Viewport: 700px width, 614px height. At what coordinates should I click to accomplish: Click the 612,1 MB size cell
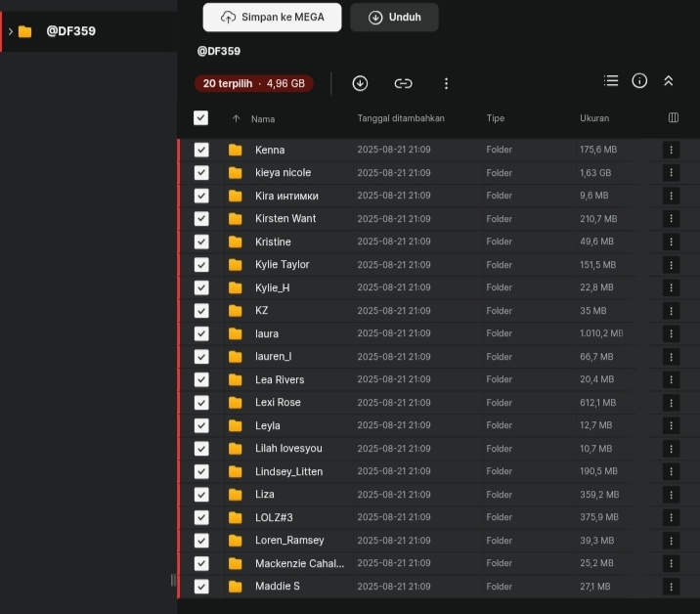[597, 403]
